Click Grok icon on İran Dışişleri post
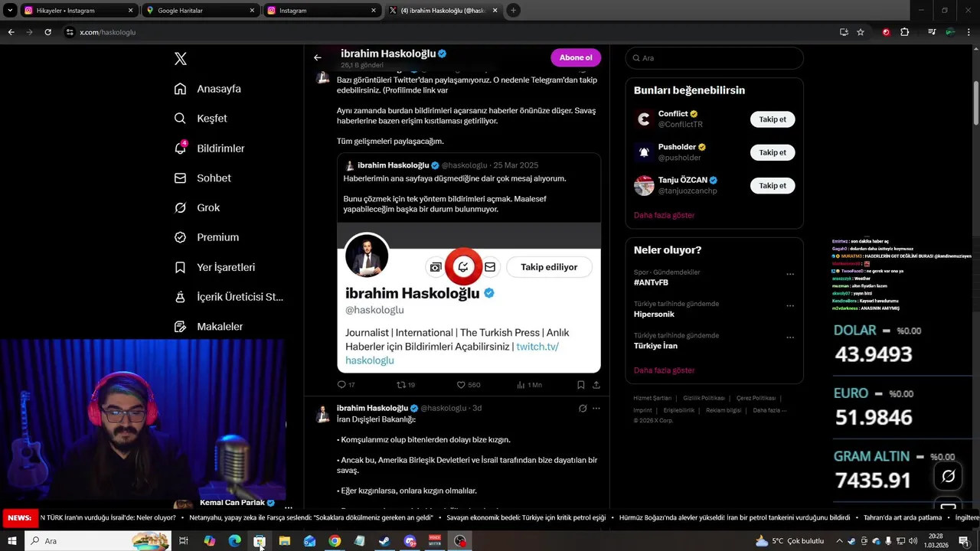Image resolution: width=980 pixels, height=551 pixels. click(583, 409)
